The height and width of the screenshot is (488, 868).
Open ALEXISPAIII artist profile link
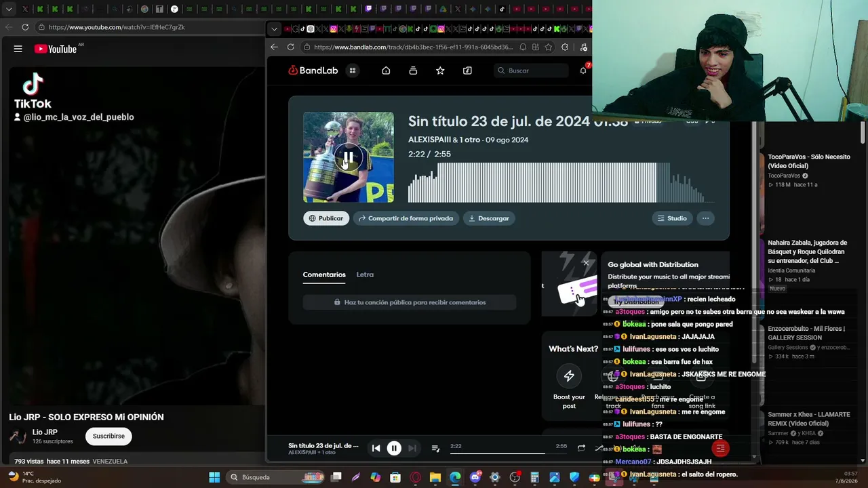429,140
